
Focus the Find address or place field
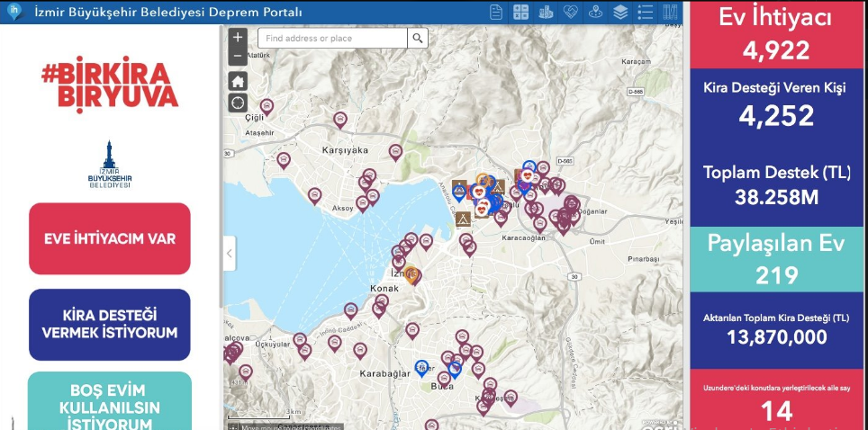tap(331, 38)
